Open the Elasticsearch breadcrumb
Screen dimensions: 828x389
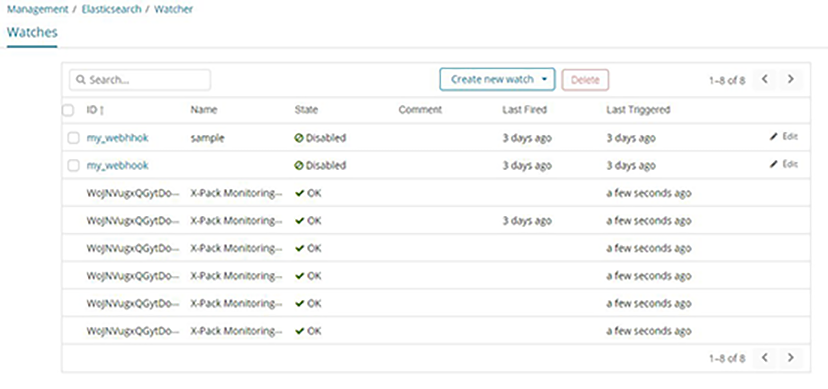[112, 9]
